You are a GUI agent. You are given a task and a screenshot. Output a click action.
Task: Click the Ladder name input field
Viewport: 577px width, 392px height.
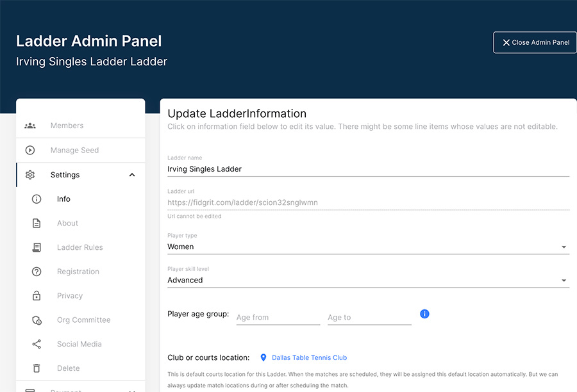click(x=368, y=169)
